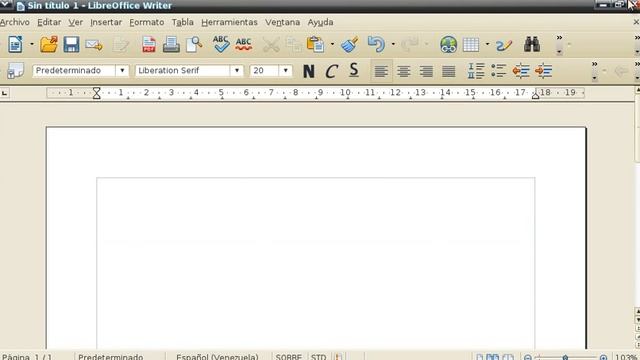640x360 pixels.
Task: Close the document with the menu bar X
Action: 636,22
